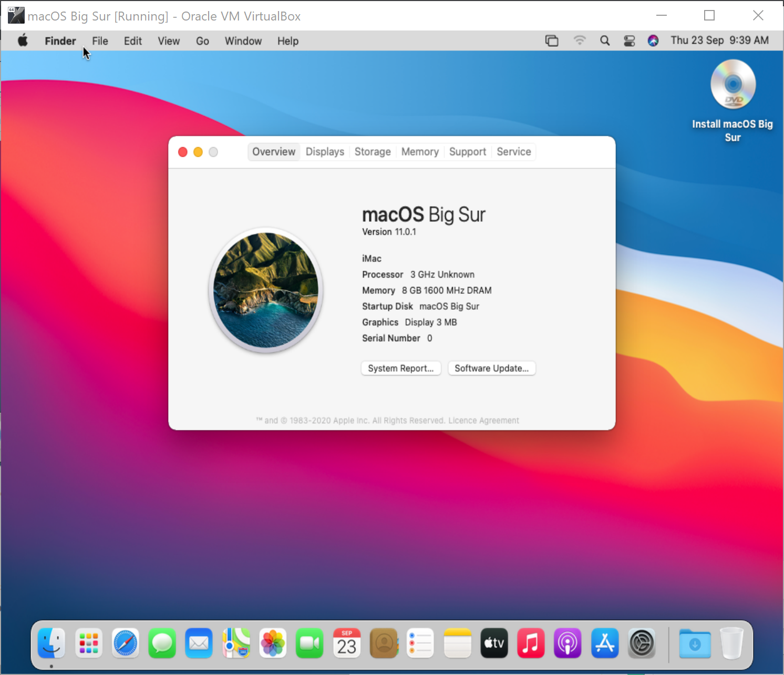
Task: Switch to the Service tab
Action: click(x=514, y=152)
